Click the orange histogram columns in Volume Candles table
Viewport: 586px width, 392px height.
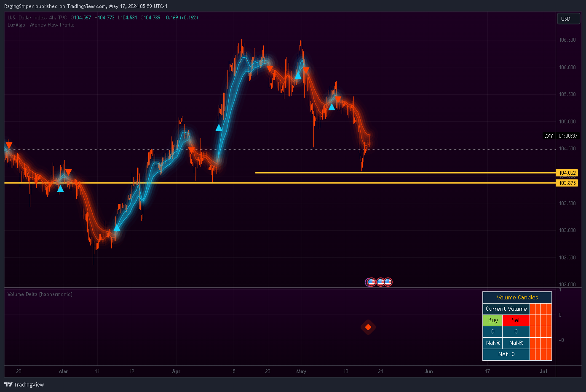point(541,332)
